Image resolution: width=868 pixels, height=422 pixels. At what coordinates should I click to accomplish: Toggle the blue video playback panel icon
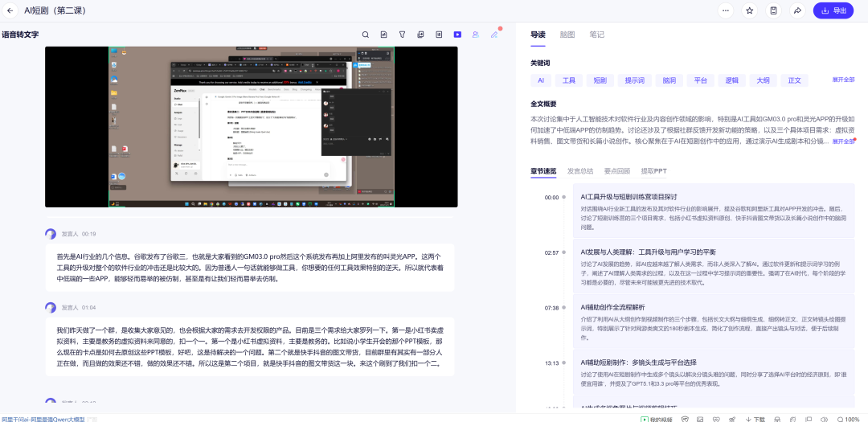pos(457,35)
